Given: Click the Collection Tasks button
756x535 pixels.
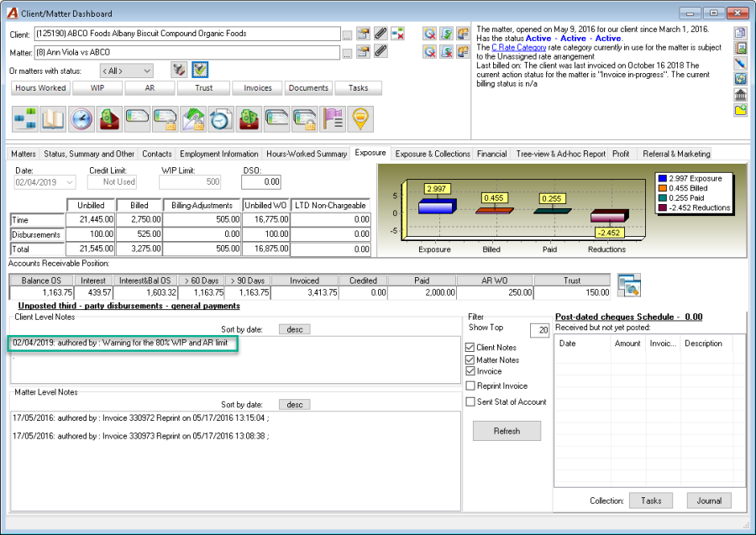Looking at the screenshot, I should click(x=651, y=501).
